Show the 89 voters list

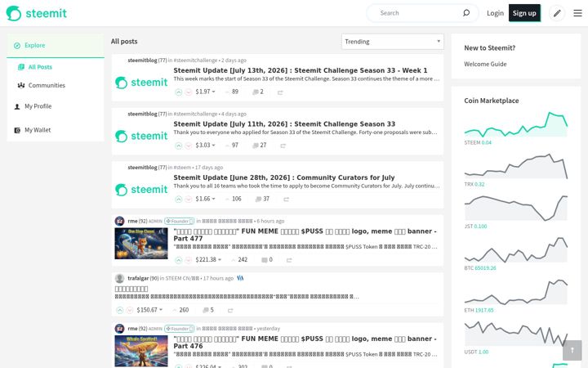232,92
